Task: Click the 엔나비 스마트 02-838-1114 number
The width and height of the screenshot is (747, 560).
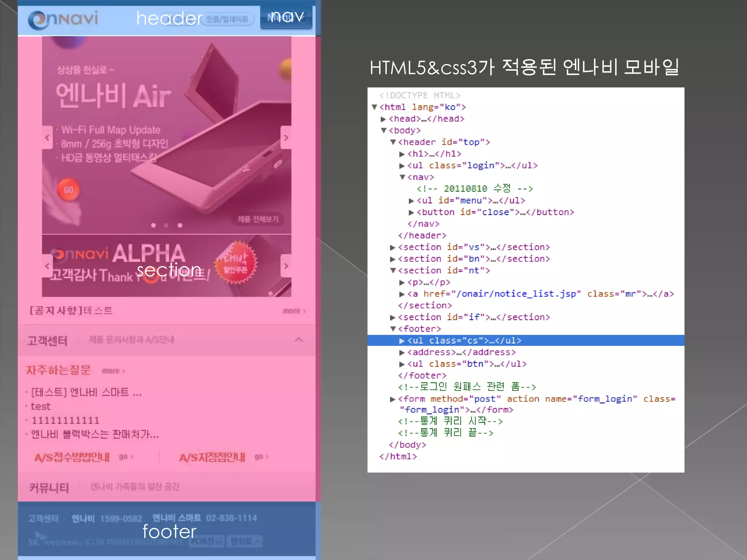Action: point(204,518)
